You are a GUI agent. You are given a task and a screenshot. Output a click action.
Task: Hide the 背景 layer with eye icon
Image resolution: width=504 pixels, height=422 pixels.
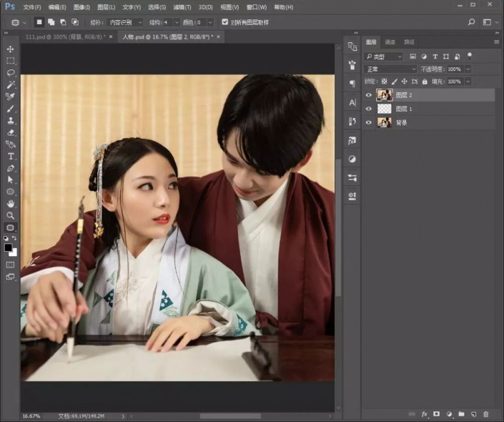(369, 122)
